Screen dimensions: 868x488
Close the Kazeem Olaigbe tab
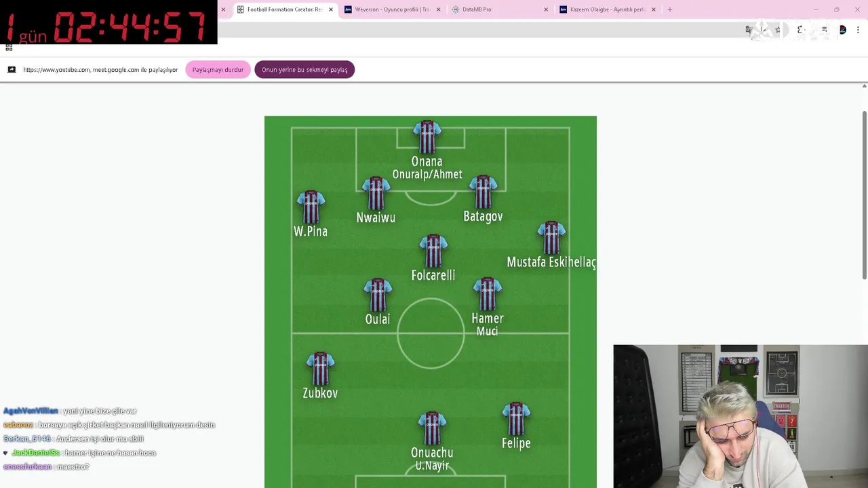654,9
